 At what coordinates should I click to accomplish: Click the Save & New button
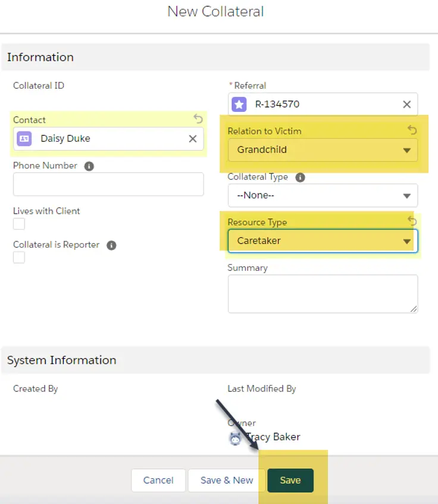[x=227, y=480]
